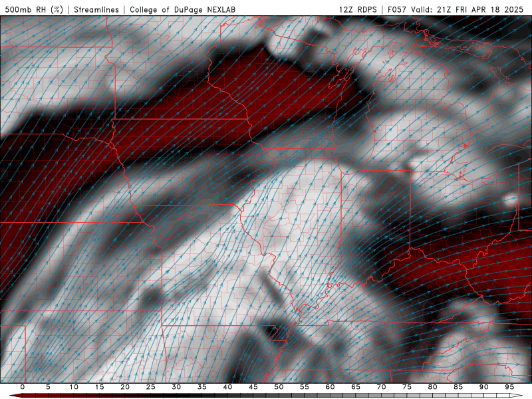Image resolution: width=532 pixels, height=399 pixels.
Task: Click the "40" value on the color scale
Action: (227, 387)
